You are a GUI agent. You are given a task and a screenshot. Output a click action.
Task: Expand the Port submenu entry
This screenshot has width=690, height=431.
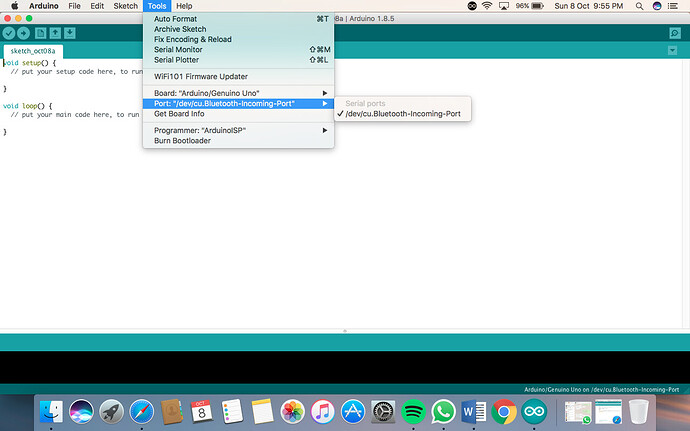[239, 103]
